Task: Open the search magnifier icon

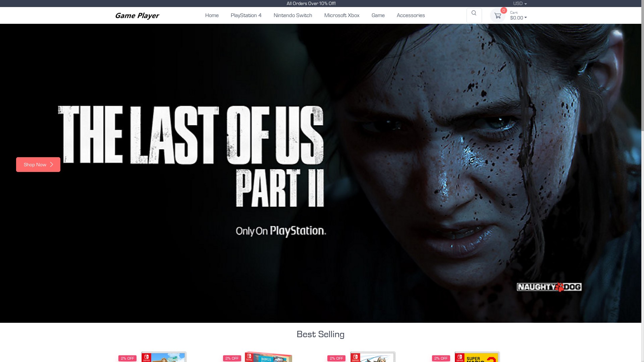Action: pos(474,13)
